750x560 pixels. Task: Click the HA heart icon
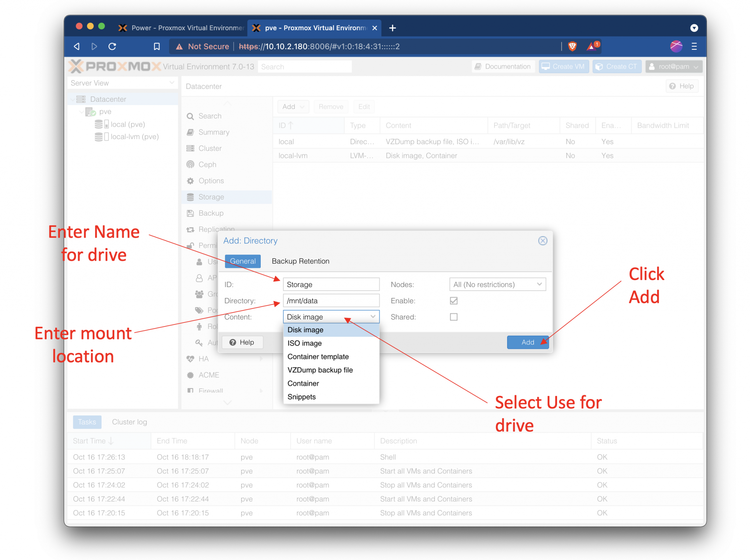coord(191,359)
